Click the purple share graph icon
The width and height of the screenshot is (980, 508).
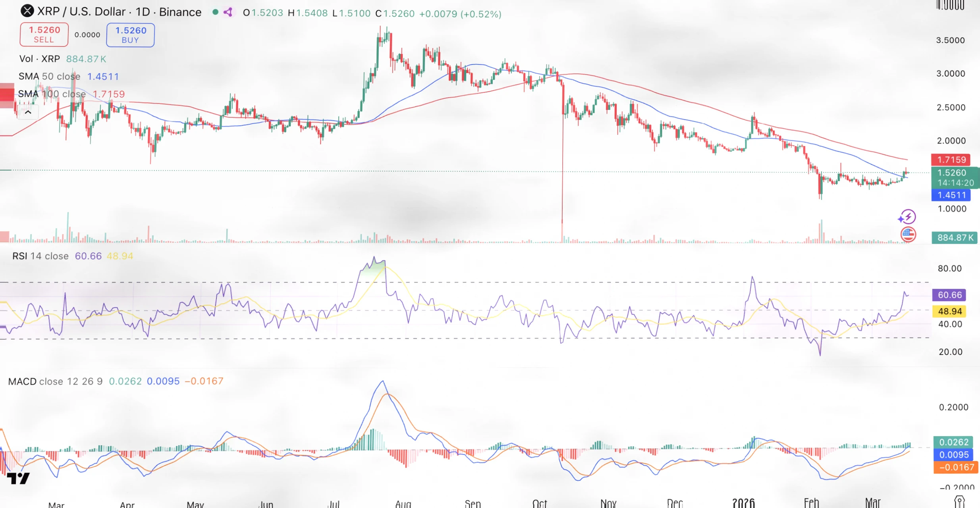coord(228,12)
